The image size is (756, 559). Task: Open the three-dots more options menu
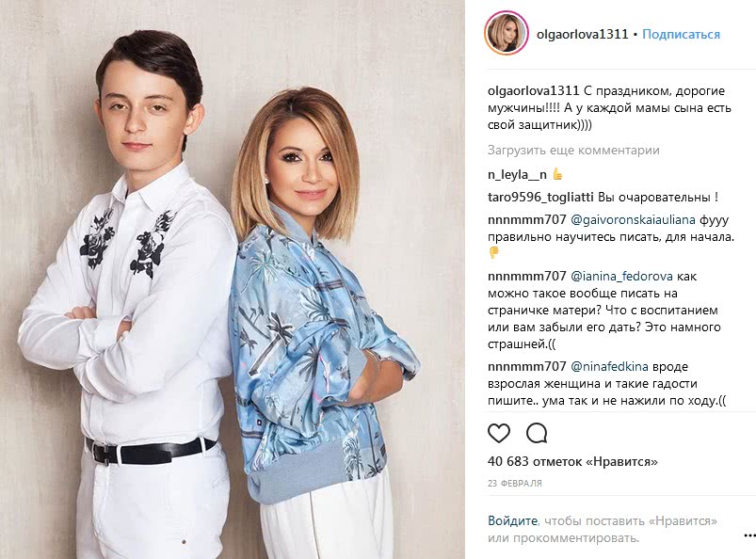point(749,535)
